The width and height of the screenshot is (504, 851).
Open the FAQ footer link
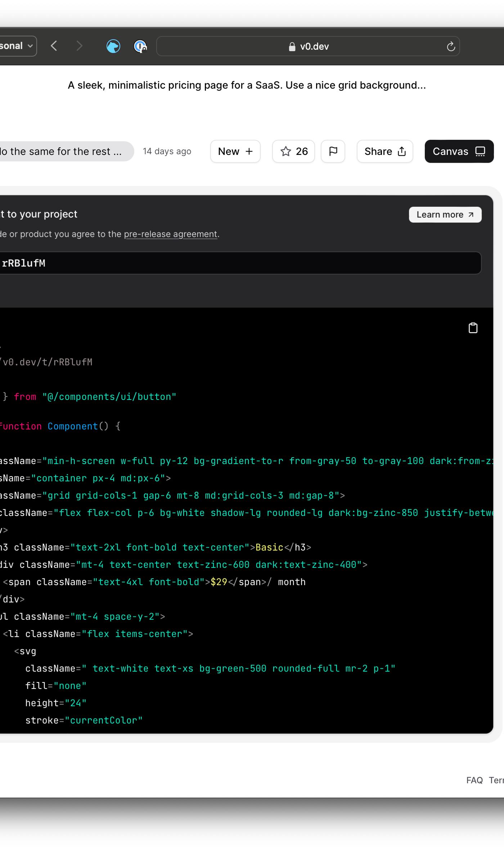(x=474, y=780)
